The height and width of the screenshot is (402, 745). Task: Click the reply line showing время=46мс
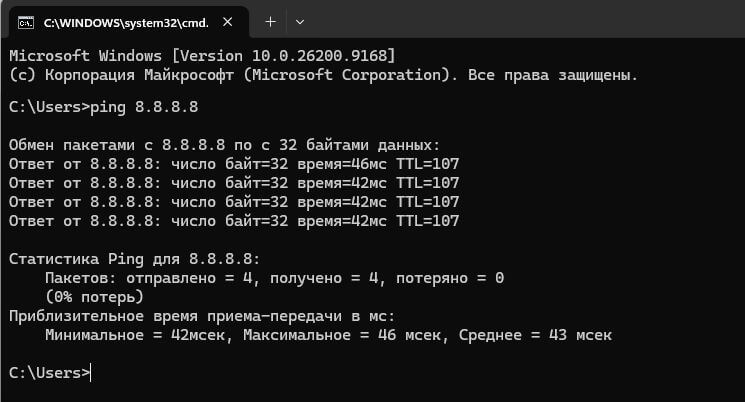pos(234,164)
